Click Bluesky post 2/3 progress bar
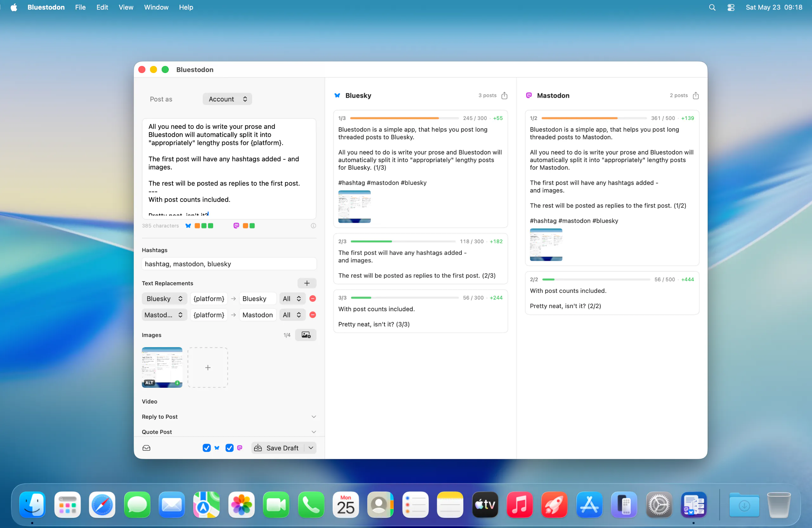 click(403, 241)
